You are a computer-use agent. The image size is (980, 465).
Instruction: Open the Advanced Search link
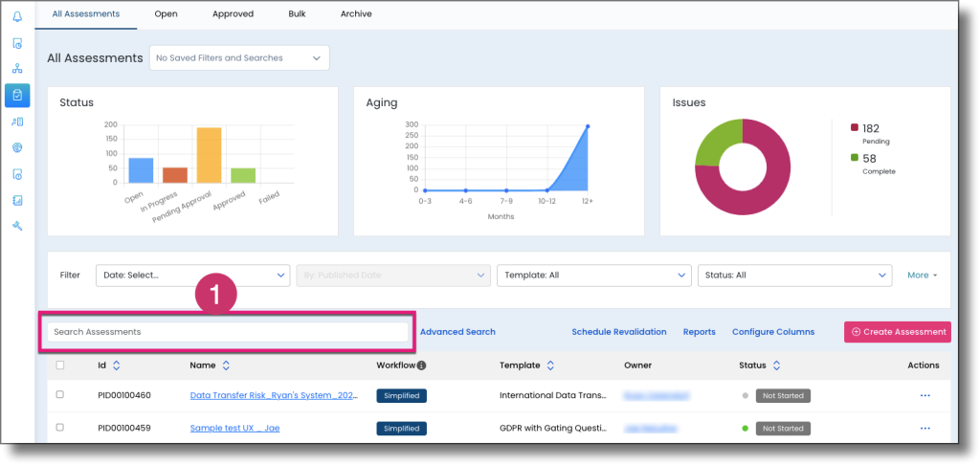457,332
